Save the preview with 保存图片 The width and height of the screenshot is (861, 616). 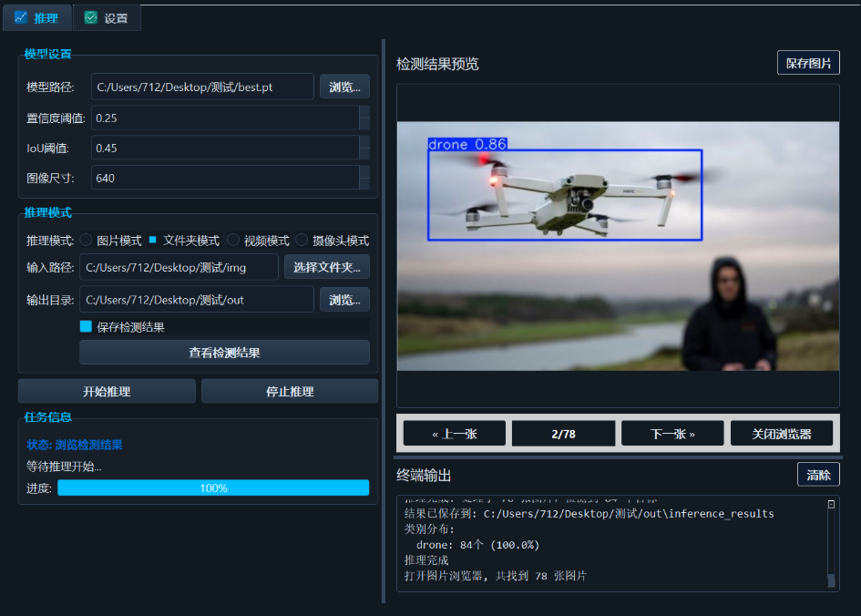808,63
